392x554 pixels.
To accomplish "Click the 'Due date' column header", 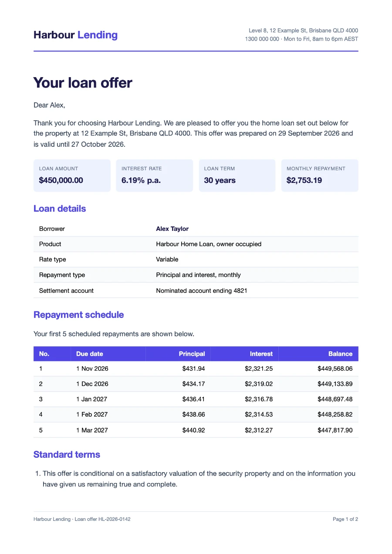I will click(90, 354).
